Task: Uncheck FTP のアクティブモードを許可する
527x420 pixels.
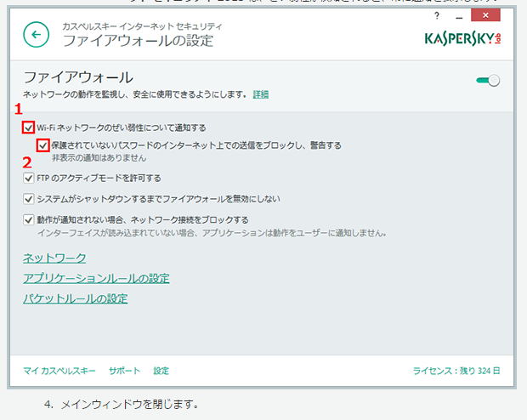Action: pos(29,178)
